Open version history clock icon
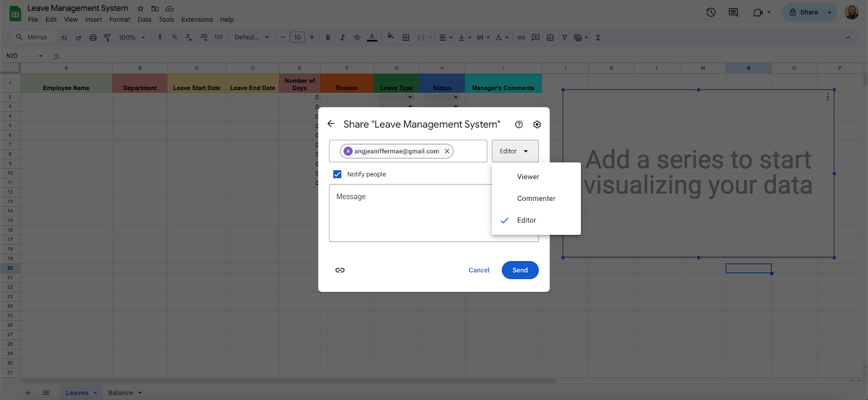Screen dimensions: 868x400 click(x=711, y=12)
